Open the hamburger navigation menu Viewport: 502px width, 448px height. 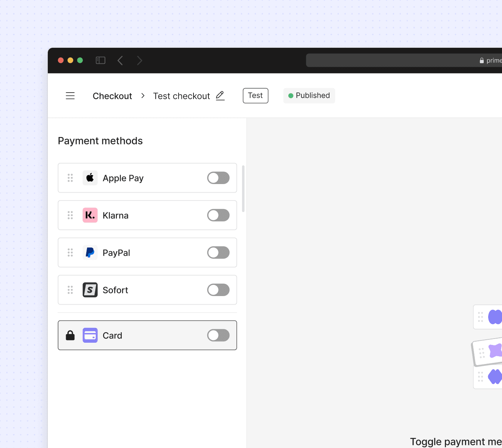click(x=70, y=96)
